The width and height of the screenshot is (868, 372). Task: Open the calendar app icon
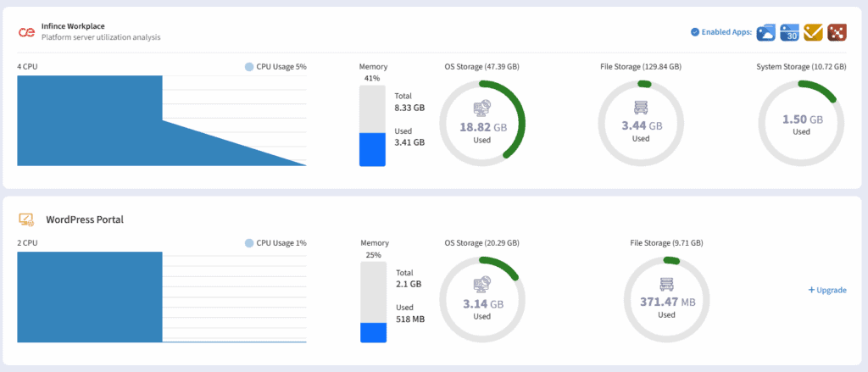[x=789, y=32]
